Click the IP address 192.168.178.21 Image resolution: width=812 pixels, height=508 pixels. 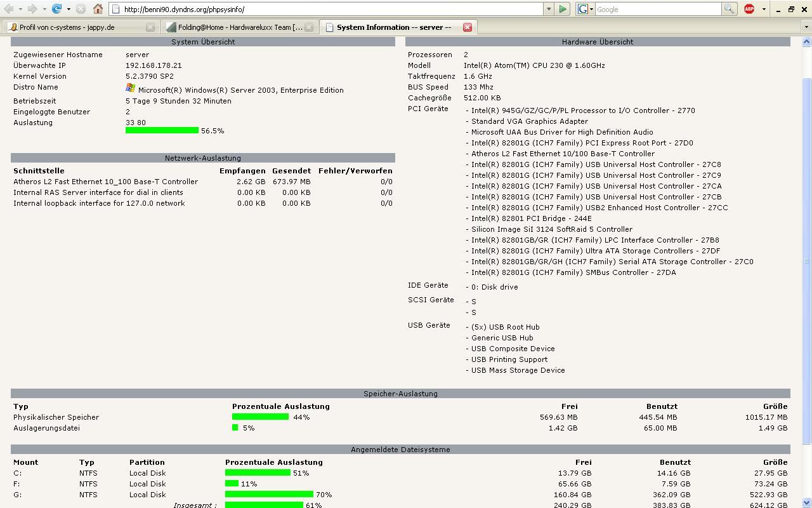pyautogui.click(x=154, y=65)
